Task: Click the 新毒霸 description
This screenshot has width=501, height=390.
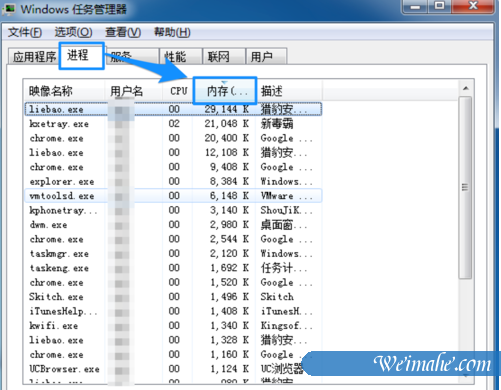Action: pyautogui.click(x=277, y=124)
